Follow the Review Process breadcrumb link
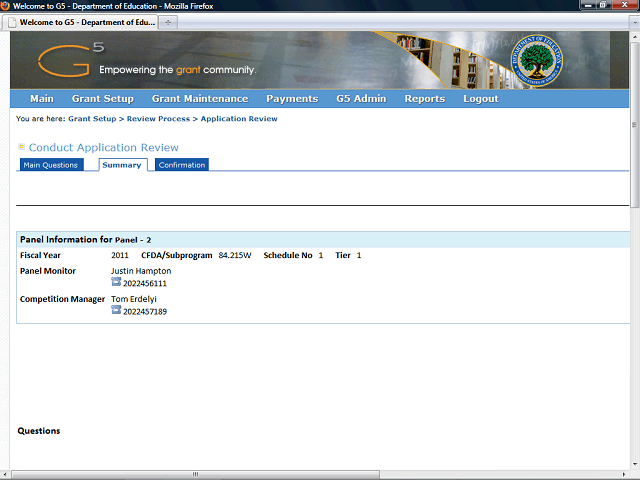This screenshot has width=640, height=480. coord(158,119)
